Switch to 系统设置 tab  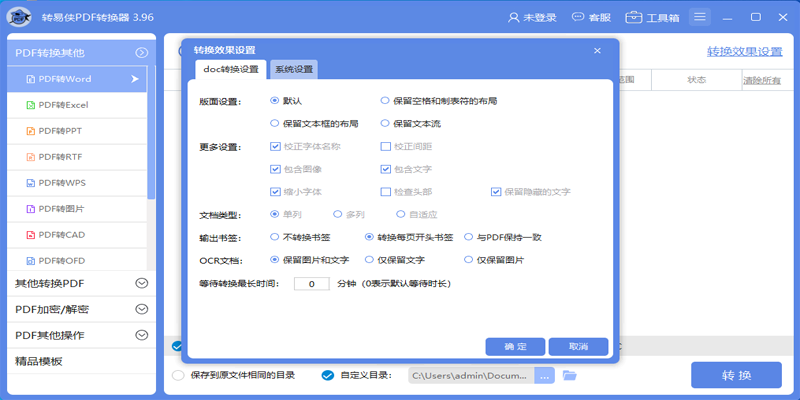click(294, 69)
